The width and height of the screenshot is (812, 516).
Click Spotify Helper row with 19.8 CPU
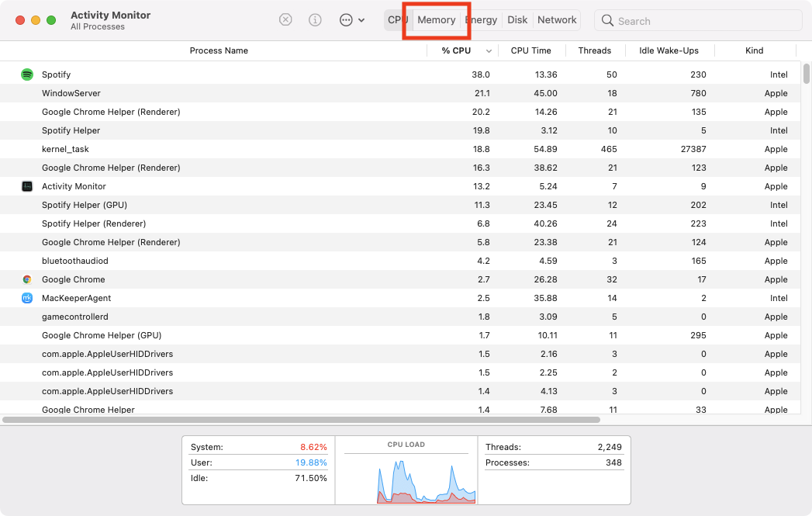pyautogui.click(x=402, y=130)
